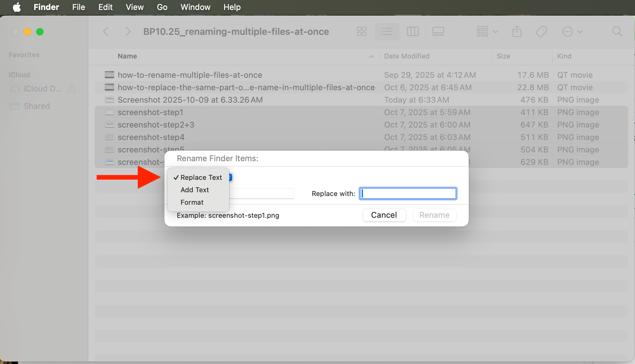
Task: Click the Tags icon
Action: pyautogui.click(x=541, y=31)
